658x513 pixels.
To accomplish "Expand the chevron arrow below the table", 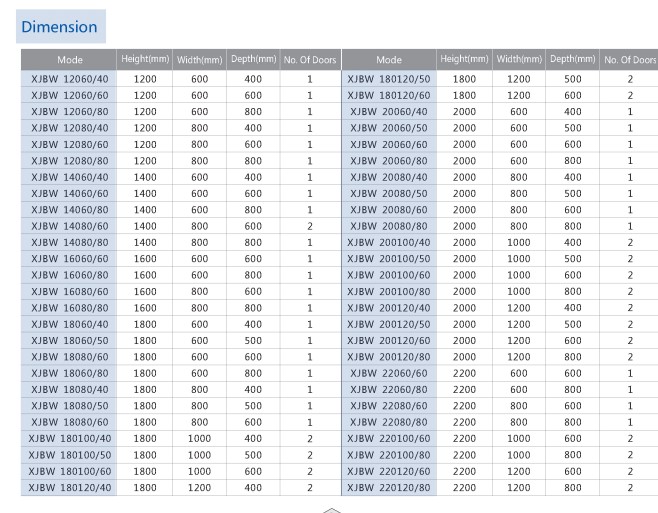I will coord(330,508).
